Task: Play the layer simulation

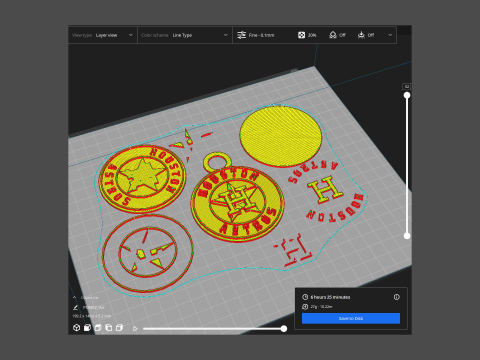Action: 135,329
